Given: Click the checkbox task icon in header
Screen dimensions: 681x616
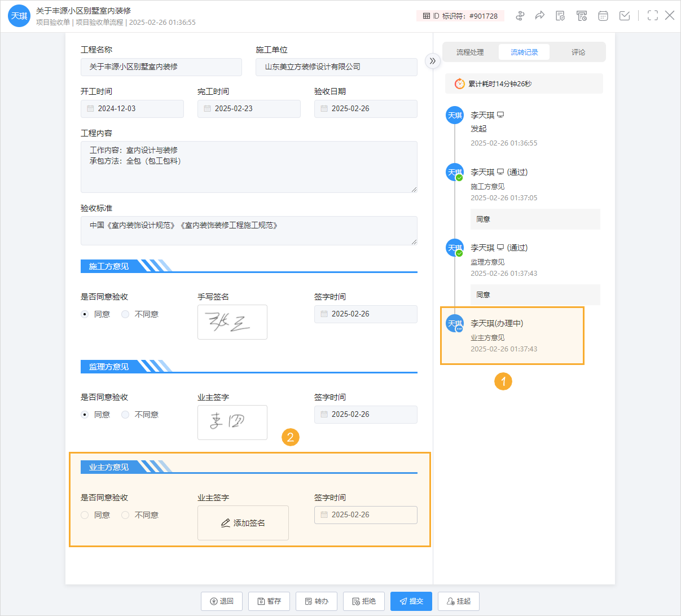Looking at the screenshot, I should click(624, 16).
